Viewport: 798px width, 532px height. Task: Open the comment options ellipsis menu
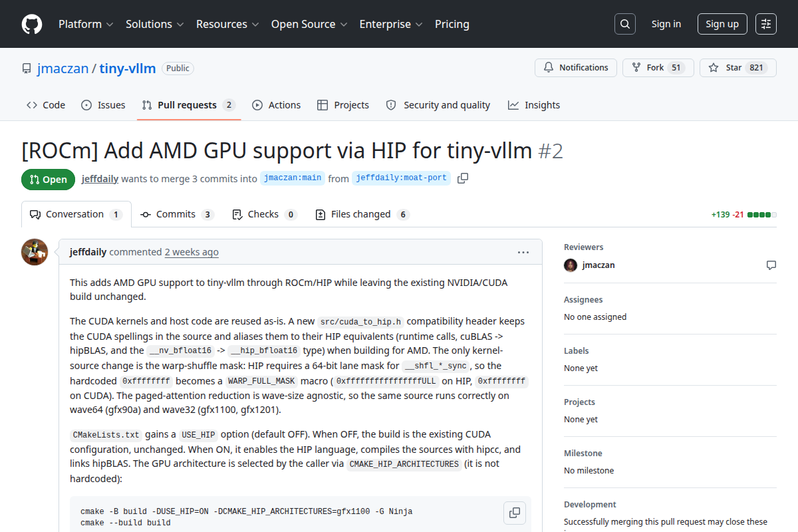pos(523,252)
